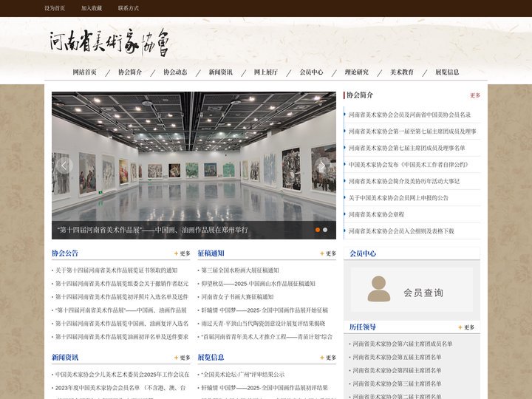Click the 历任领导 section heading
Screen dimensions: 532x399
(363, 327)
